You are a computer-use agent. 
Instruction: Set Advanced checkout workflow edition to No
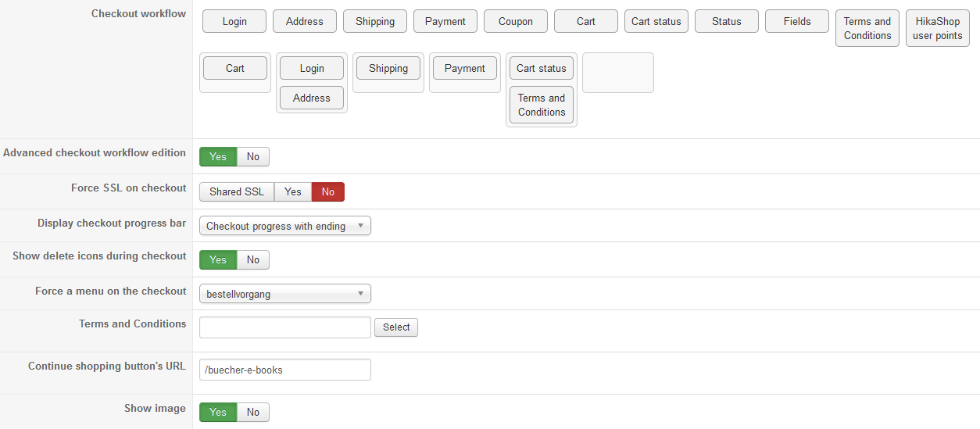tap(253, 156)
